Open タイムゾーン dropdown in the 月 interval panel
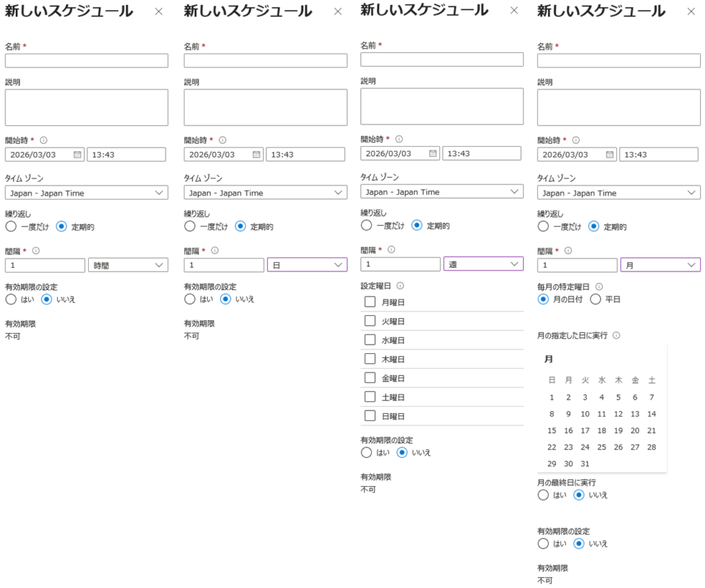The image size is (705, 588). [618, 193]
